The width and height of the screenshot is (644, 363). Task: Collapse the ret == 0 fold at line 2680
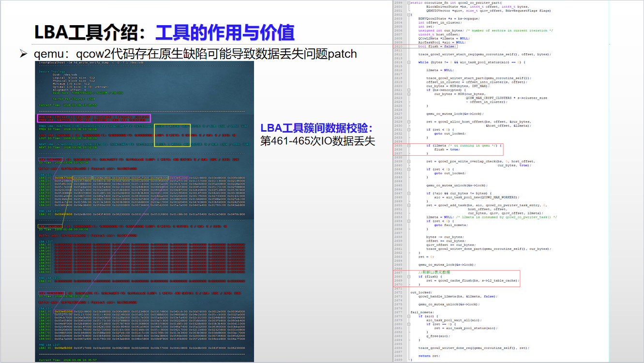click(x=409, y=324)
